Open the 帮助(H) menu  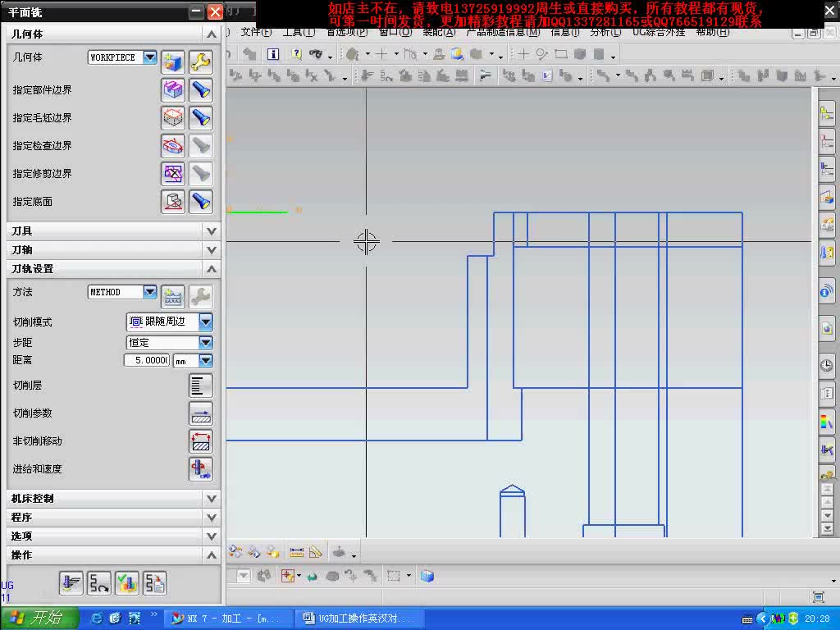pos(713,32)
